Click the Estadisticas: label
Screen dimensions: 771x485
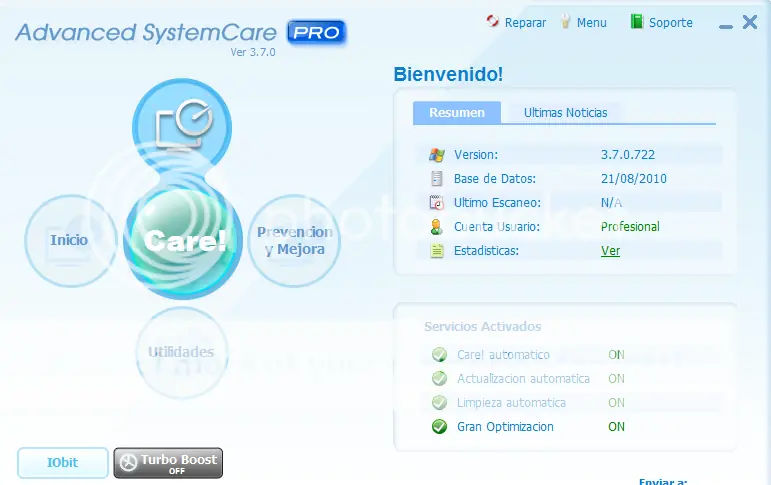click(486, 251)
